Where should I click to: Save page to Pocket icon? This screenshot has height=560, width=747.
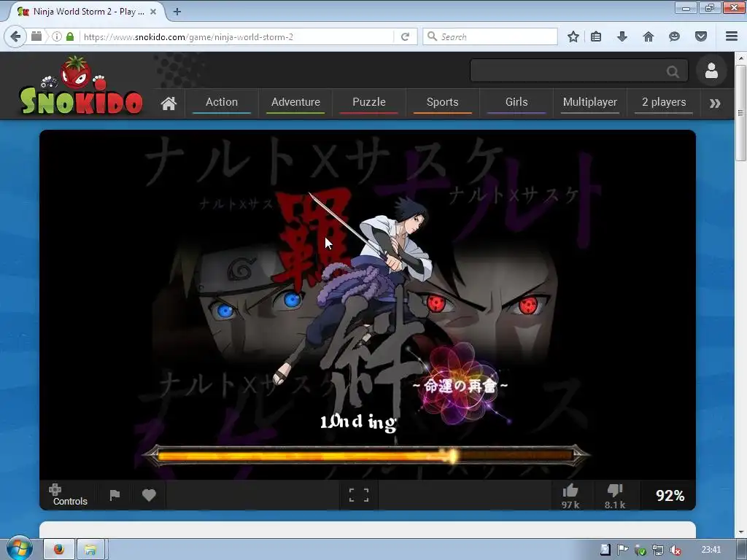(701, 36)
